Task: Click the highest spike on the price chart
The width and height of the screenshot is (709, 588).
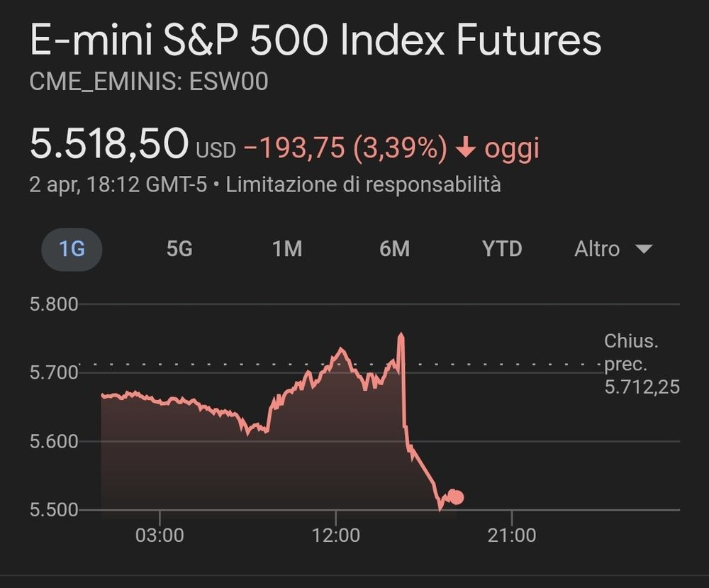Action: [401, 335]
